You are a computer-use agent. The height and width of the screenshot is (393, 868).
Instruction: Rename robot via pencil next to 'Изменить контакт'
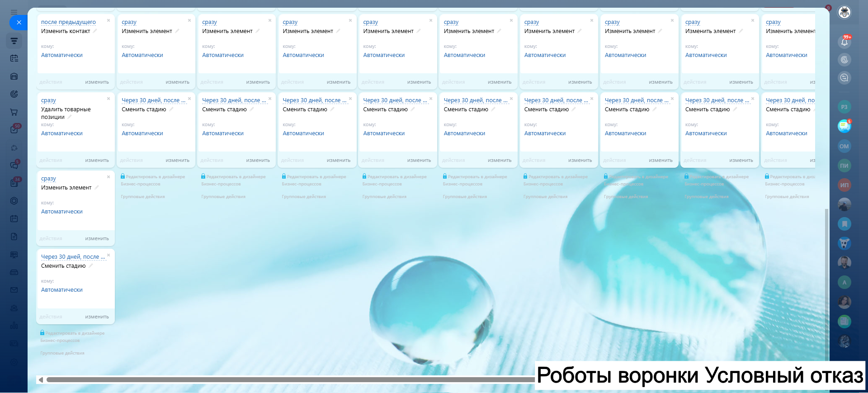click(x=95, y=31)
